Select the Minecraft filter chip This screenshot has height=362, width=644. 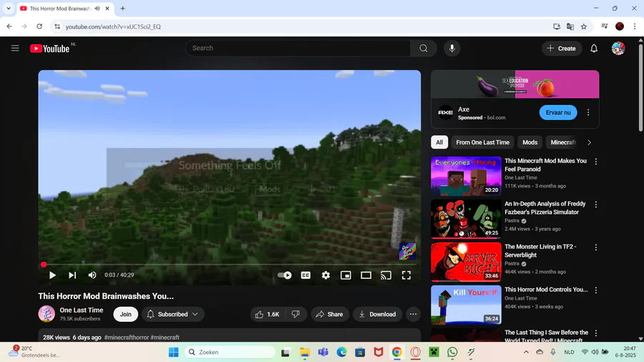pos(562,142)
